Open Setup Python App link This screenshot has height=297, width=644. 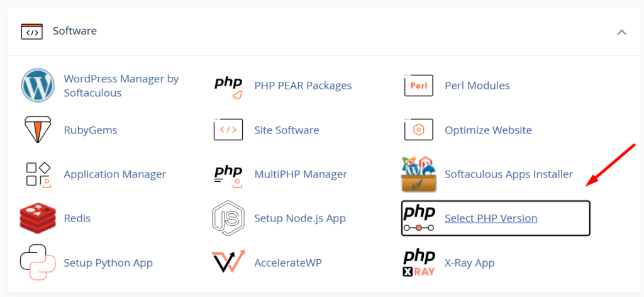(x=108, y=262)
